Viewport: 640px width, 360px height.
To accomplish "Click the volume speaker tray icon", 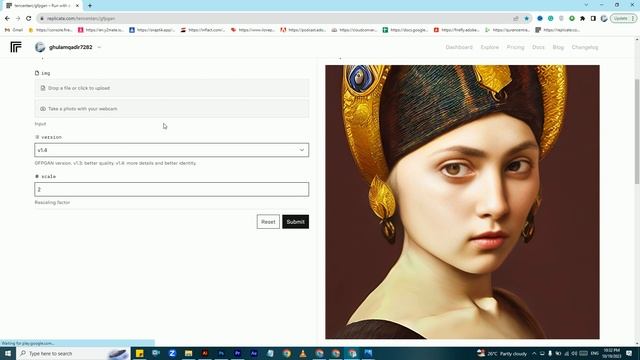I will pyautogui.click(x=574, y=353).
